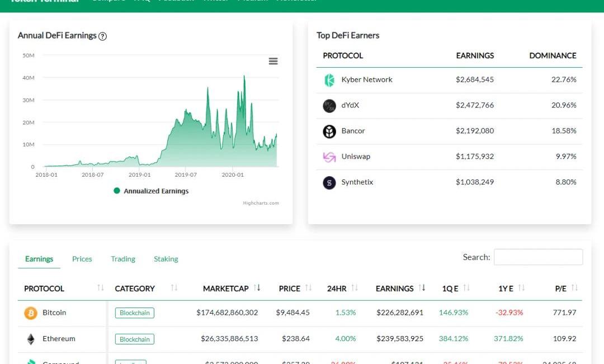The width and height of the screenshot is (604, 364).
Task: Sort table by P/E column
Action: point(561,289)
